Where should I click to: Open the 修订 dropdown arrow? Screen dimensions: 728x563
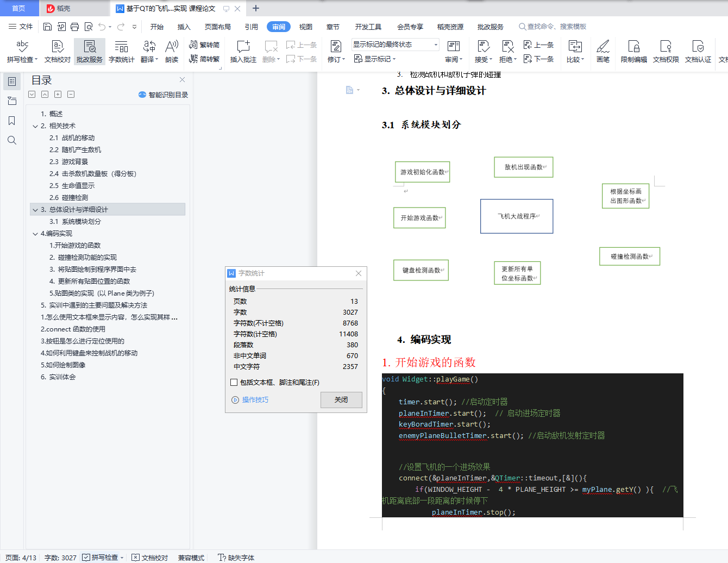[x=343, y=60]
